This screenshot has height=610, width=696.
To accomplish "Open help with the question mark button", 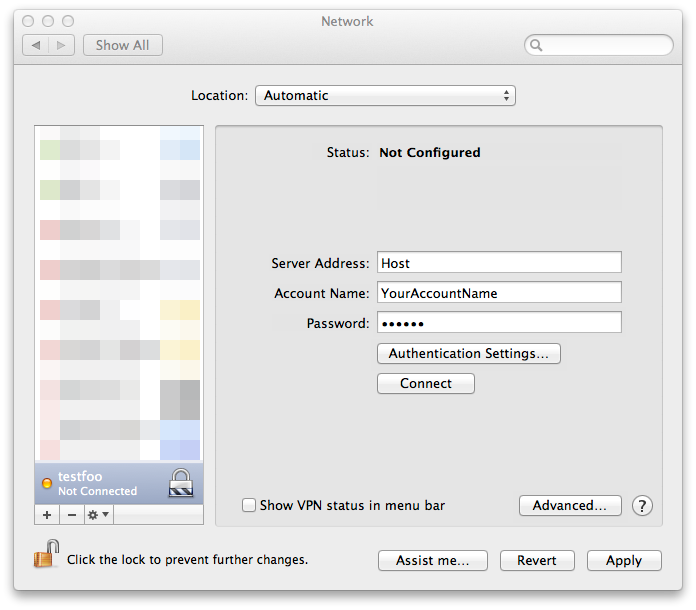I will coord(642,506).
